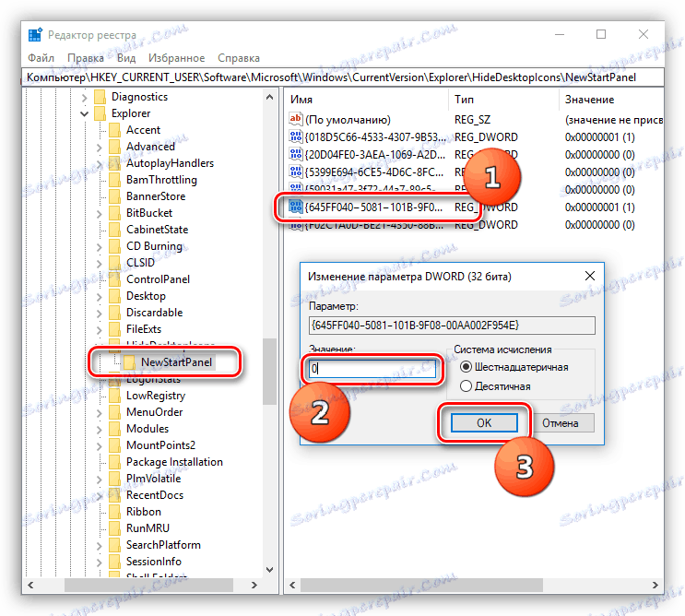Open the Файл menu

[41, 58]
